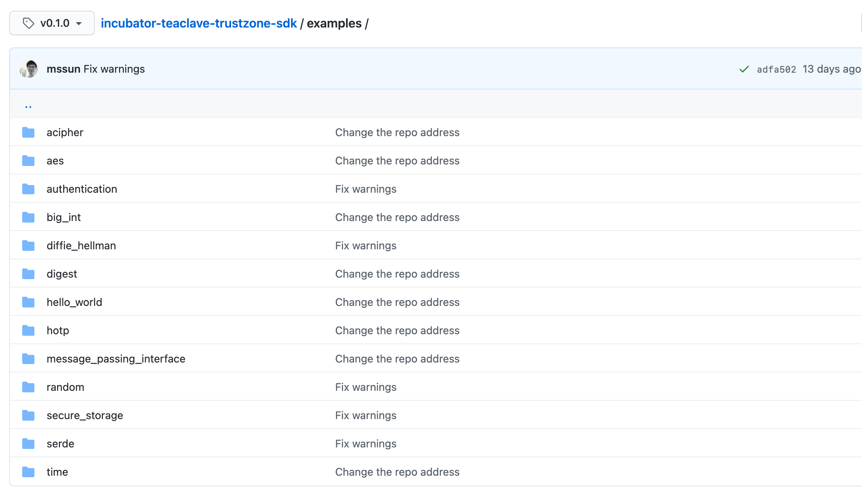The width and height of the screenshot is (862, 504).
Task: Open the secure_storage folder
Action: (x=85, y=415)
